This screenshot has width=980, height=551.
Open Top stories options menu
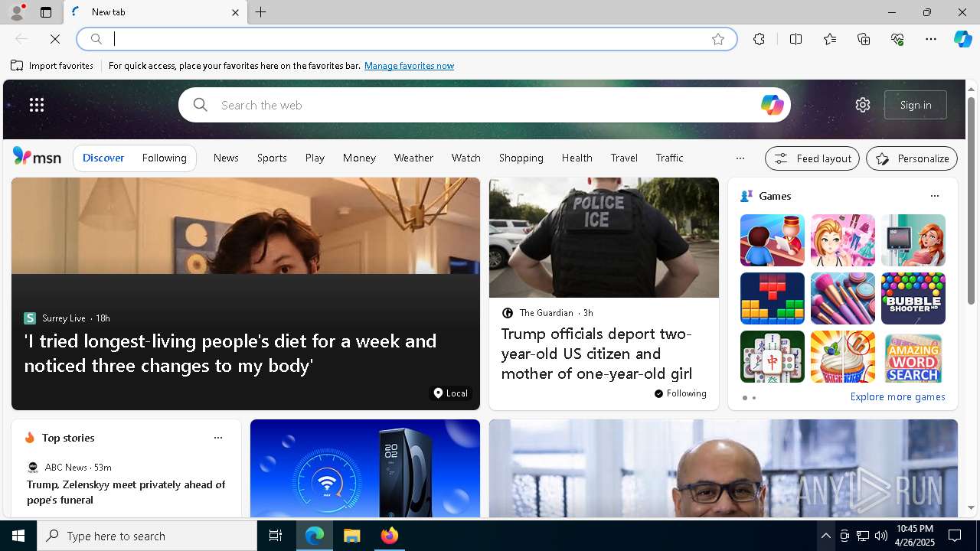coord(217,438)
